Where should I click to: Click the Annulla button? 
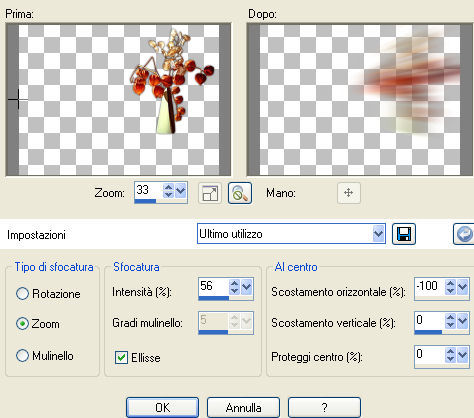point(243,407)
